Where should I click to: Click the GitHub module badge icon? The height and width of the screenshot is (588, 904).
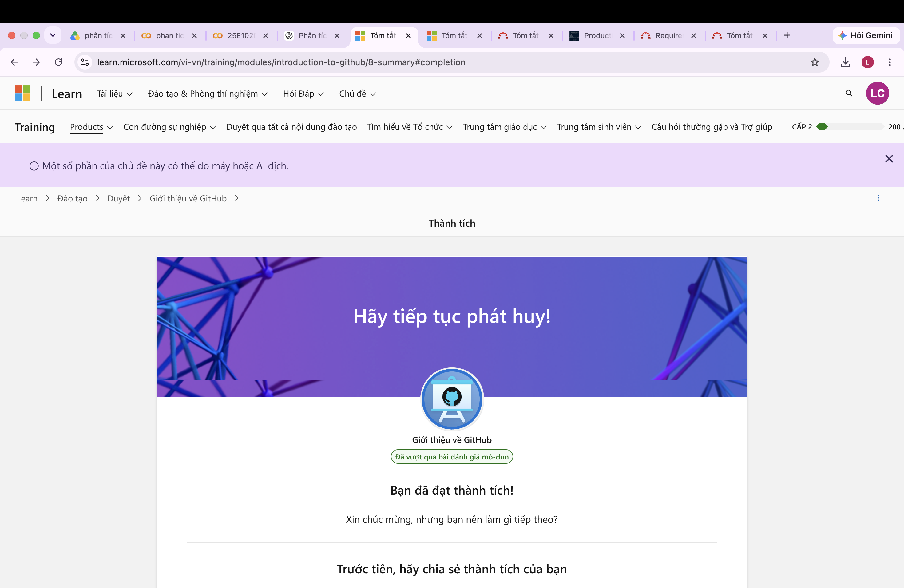click(452, 399)
